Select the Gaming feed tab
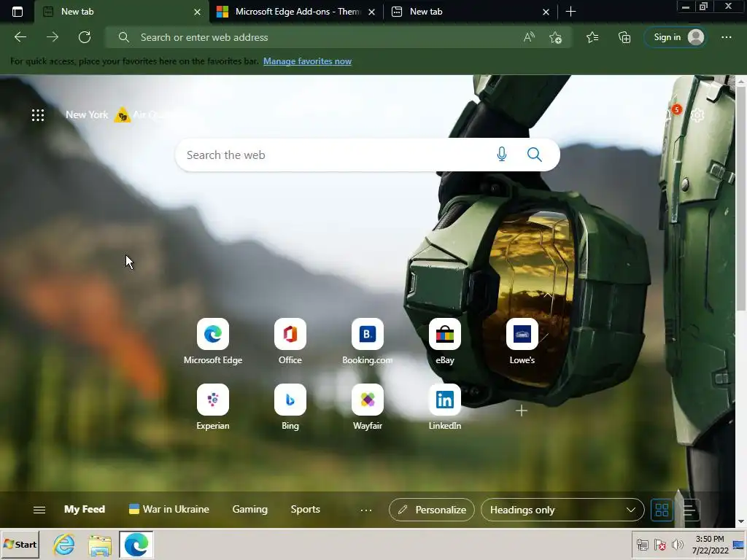 (250, 509)
